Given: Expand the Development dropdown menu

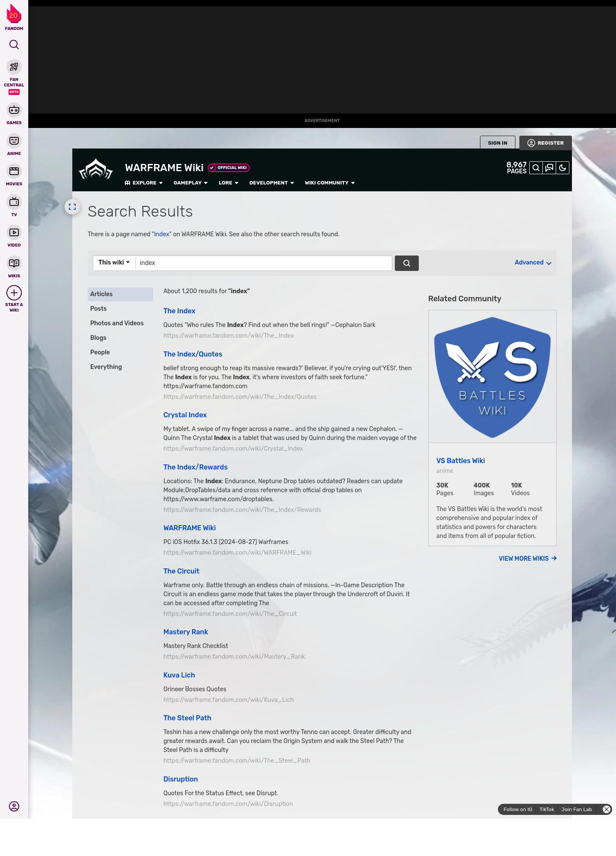Looking at the screenshot, I should coord(272,183).
